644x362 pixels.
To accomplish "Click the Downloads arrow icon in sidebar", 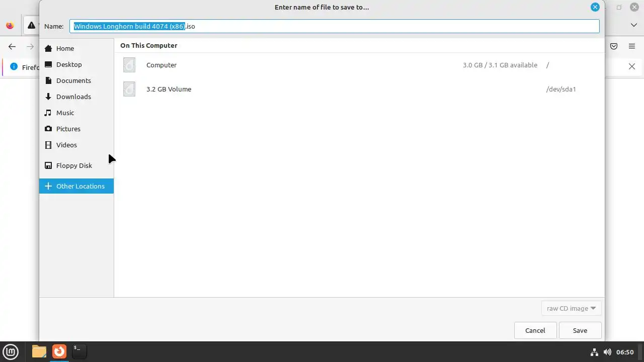I will tap(48, 97).
